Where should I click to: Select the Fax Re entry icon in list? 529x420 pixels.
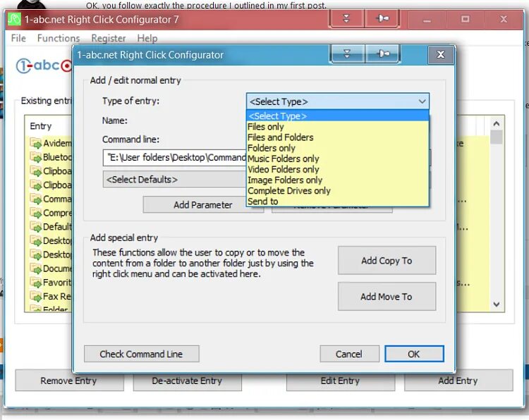click(x=35, y=296)
